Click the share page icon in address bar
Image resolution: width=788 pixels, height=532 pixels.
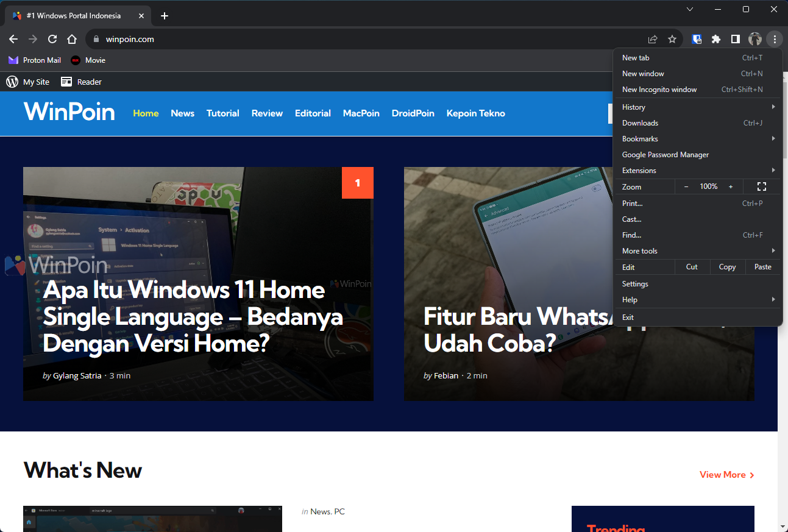pyautogui.click(x=653, y=39)
